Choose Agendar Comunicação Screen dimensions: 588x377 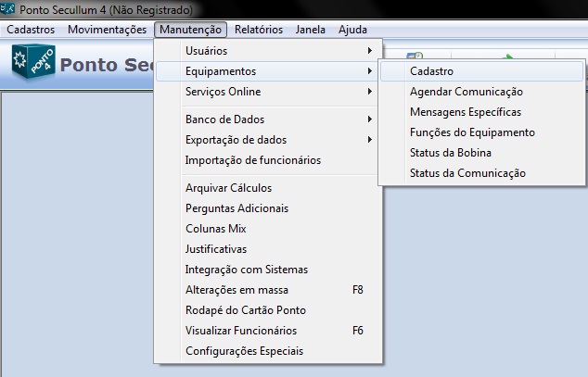[466, 92]
